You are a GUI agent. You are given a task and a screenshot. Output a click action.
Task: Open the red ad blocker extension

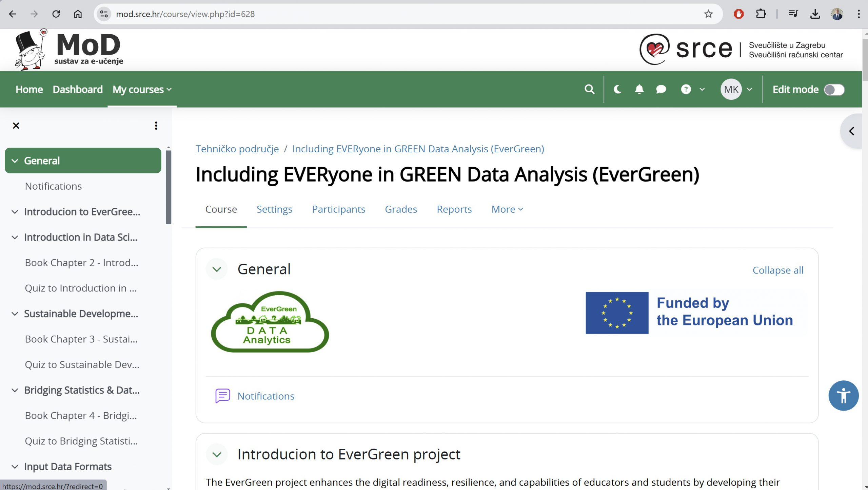pos(738,14)
